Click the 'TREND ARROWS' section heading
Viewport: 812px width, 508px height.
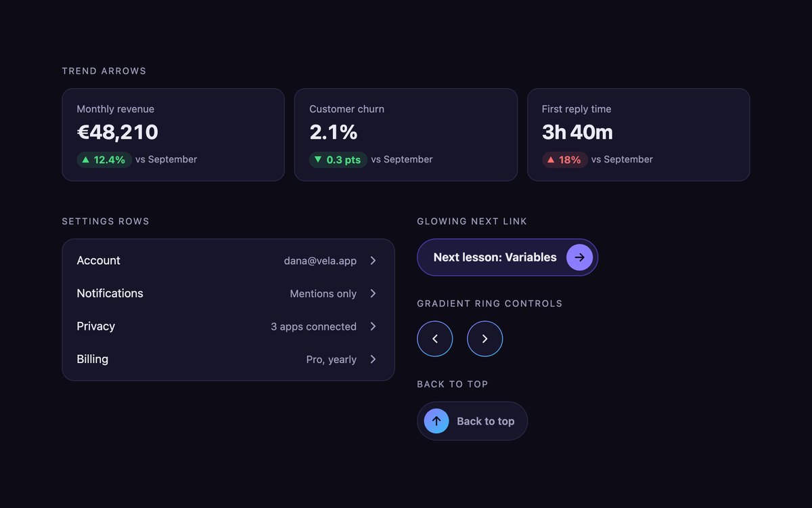[x=104, y=71]
